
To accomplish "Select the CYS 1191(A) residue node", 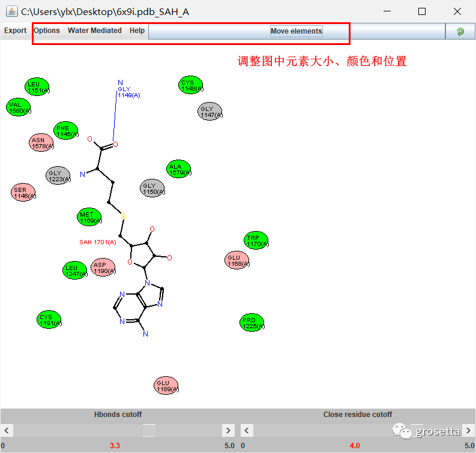I will tap(49, 319).
